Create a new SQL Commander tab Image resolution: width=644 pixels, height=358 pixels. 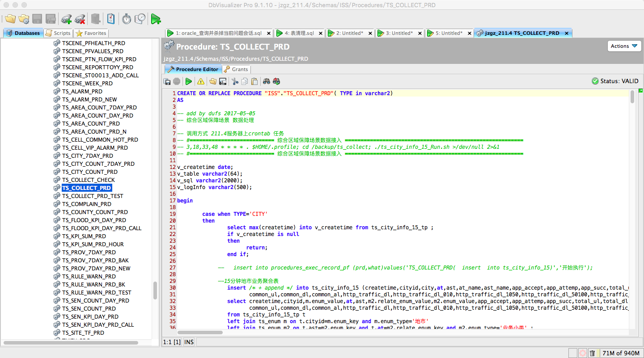[x=156, y=19]
